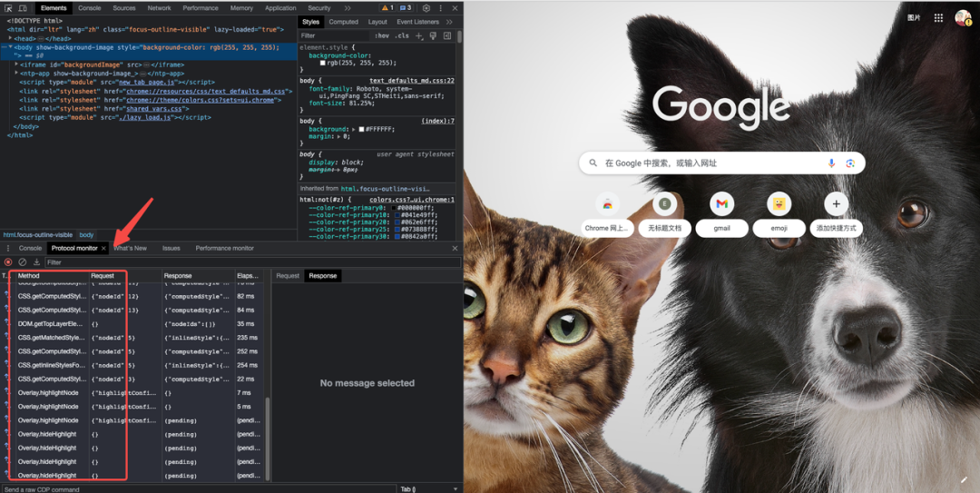Open the gmail shortcut tile

[722, 214]
